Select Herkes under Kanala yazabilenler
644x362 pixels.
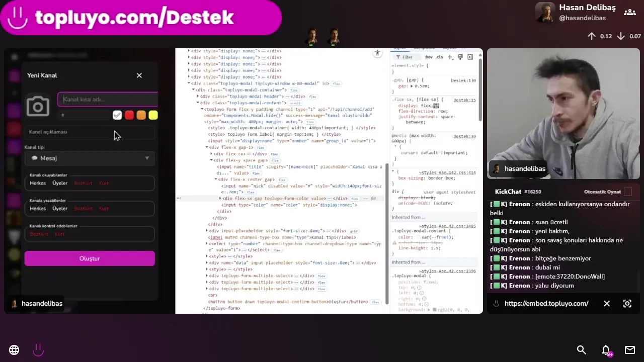click(38, 209)
